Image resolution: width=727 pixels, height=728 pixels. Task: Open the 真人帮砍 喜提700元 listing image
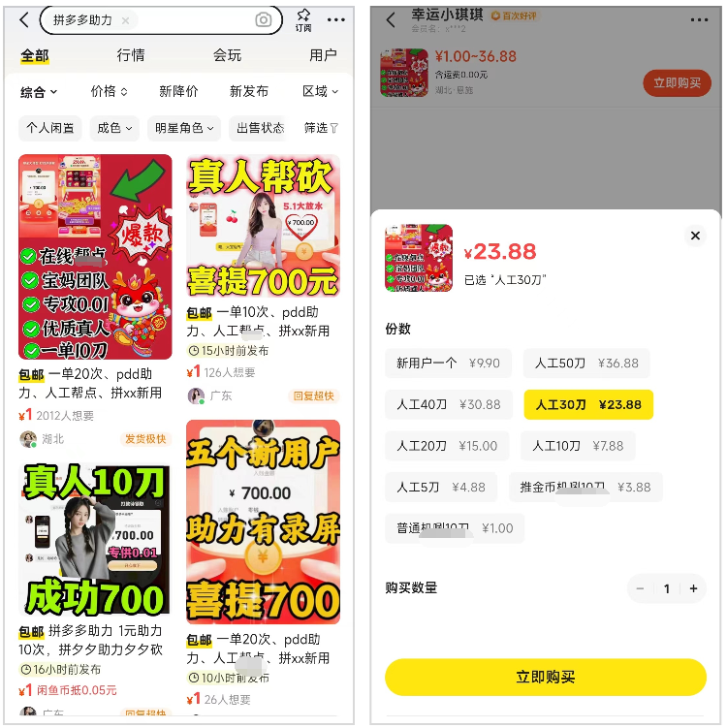(263, 226)
